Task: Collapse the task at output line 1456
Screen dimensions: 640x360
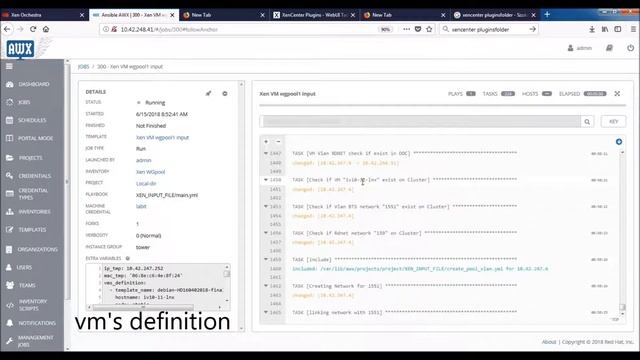Action: tap(266, 233)
